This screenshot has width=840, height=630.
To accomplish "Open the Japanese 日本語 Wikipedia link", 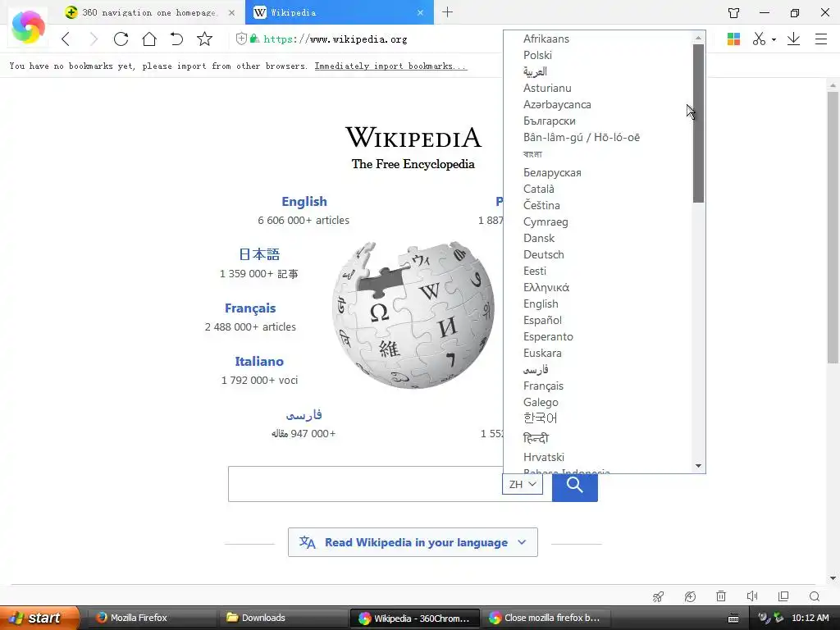I will (259, 254).
